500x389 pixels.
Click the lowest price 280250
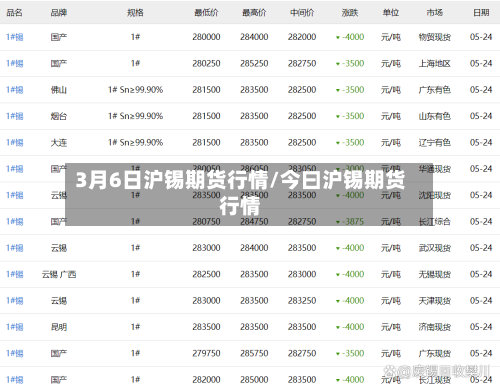tap(206, 63)
